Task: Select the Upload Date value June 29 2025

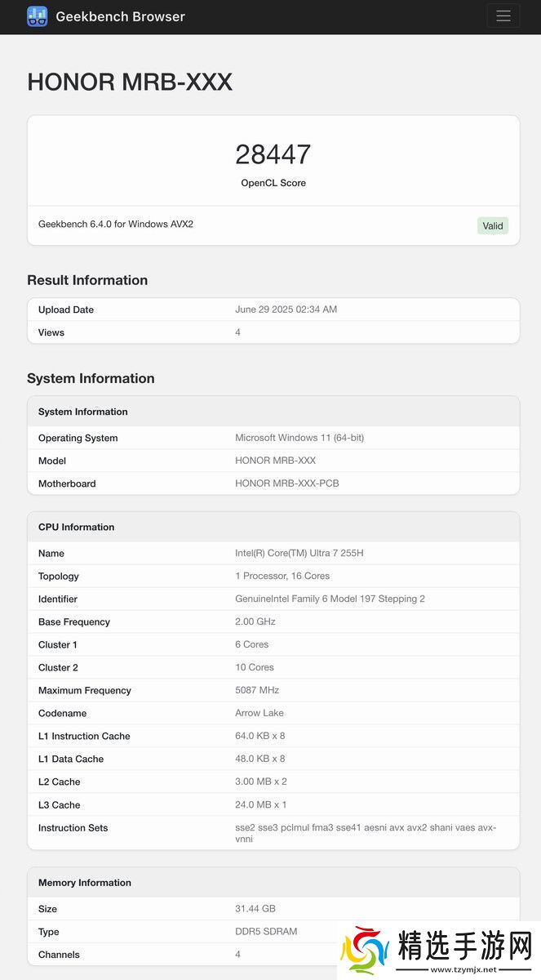Action: 286,310
